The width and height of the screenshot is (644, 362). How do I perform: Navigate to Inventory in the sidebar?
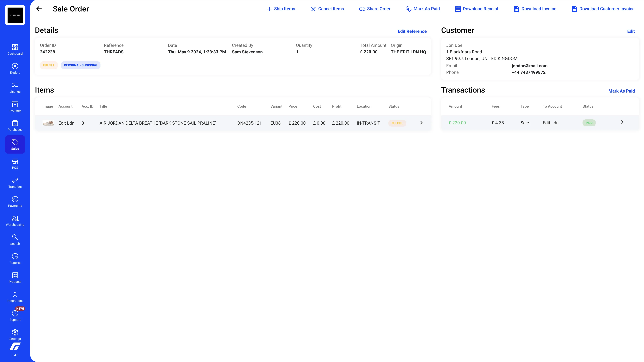click(x=15, y=106)
